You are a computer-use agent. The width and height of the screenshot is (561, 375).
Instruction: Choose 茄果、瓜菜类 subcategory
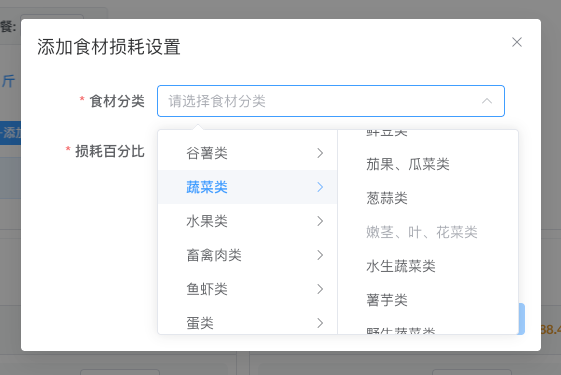point(428,164)
